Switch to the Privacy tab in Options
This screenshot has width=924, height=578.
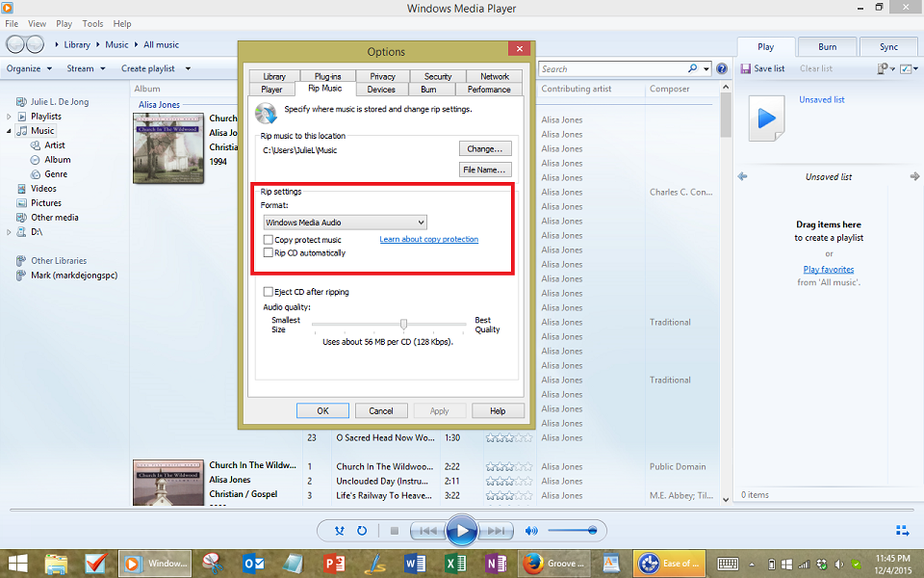tap(382, 76)
